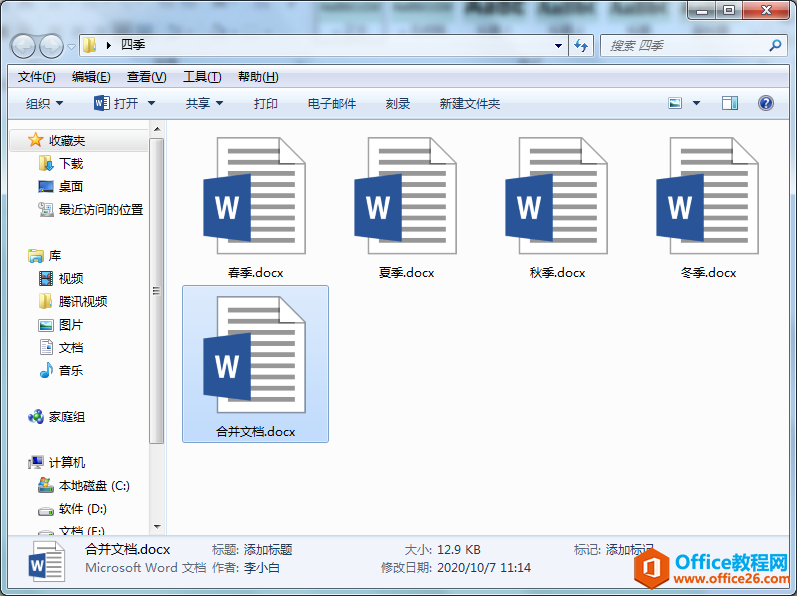Screen dimensions: 797x596
Task: Click the 软件 (D:) drive icon
Action: click(x=46, y=510)
